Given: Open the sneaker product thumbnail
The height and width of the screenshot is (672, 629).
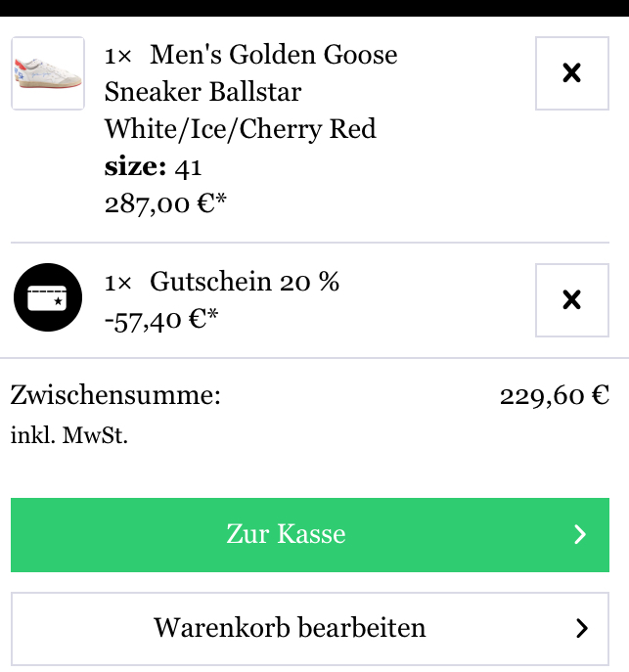Looking at the screenshot, I should 48,73.
